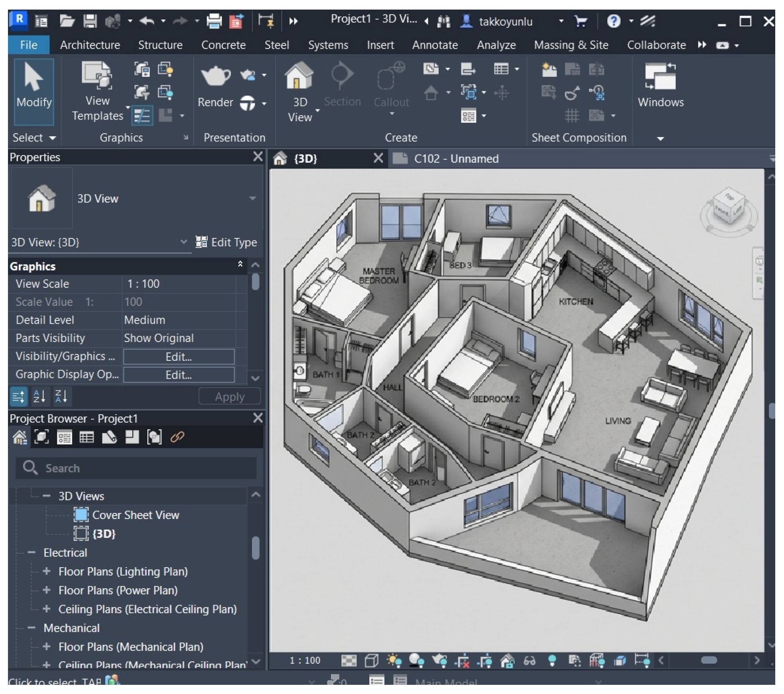Click the Help question mark icon
Image resolution: width=784 pixels, height=694 pixels.
[613, 21]
